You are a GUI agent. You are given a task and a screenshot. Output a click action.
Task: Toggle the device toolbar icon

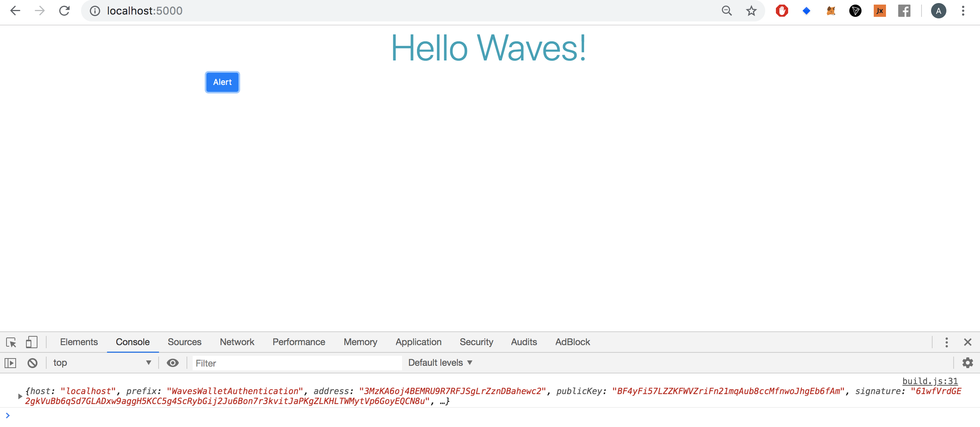31,342
